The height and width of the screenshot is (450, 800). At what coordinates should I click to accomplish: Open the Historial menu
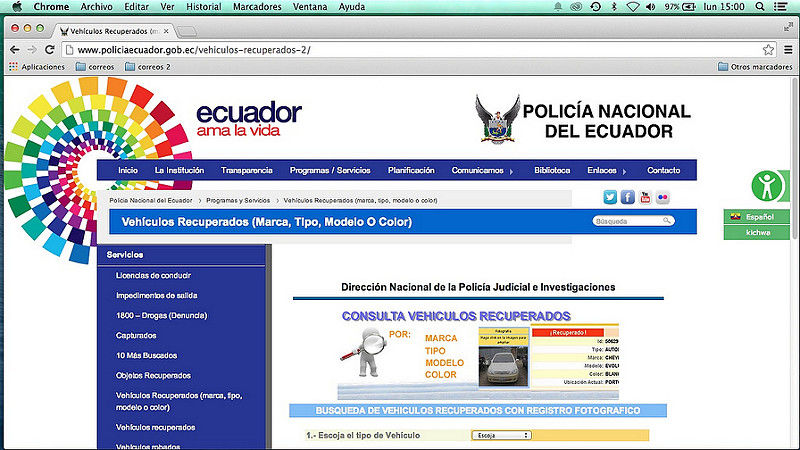click(x=204, y=7)
